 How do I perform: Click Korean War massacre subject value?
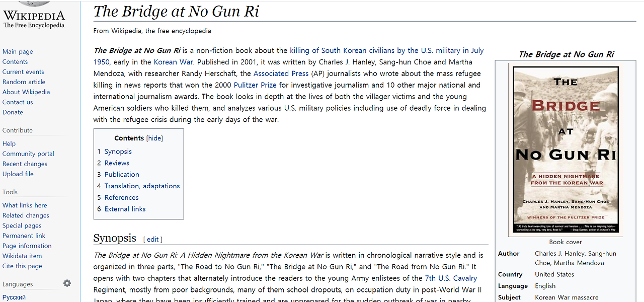point(567,297)
